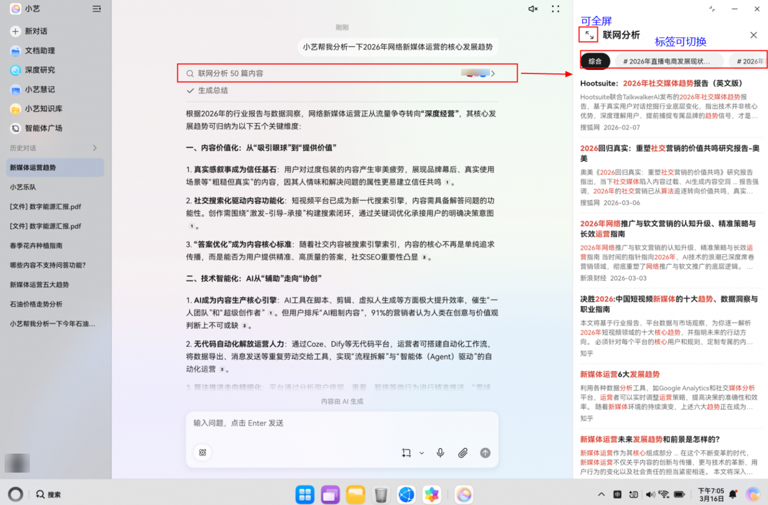Select history chat 新媒体运营趋势
This screenshot has width=768, height=505.
click(x=55, y=168)
